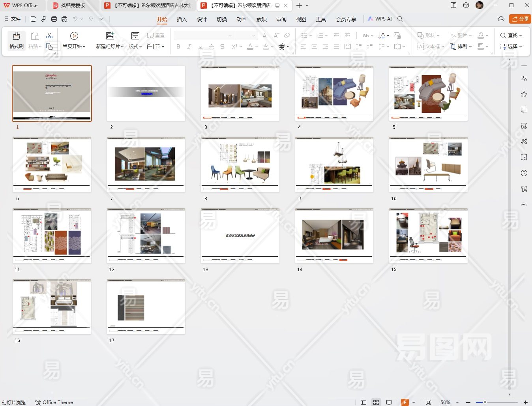Image resolution: width=532 pixels, height=406 pixels.
Task: Switch to reading view book icon
Action: click(x=389, y=402)
